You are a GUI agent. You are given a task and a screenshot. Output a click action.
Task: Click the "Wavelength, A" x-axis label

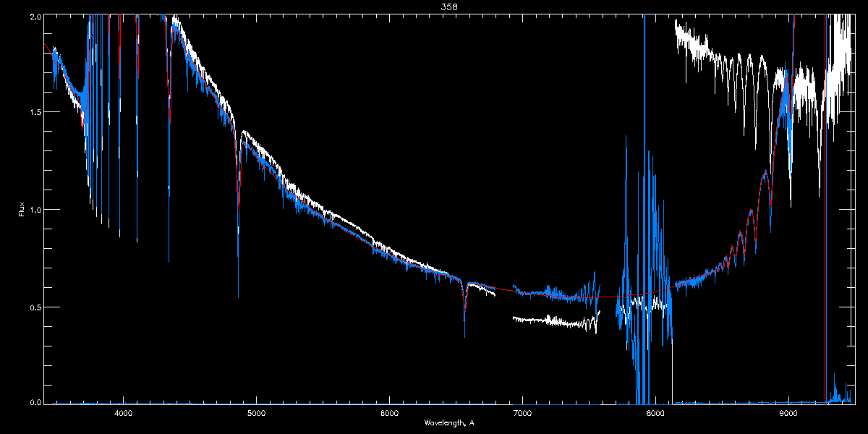[449, 422]
